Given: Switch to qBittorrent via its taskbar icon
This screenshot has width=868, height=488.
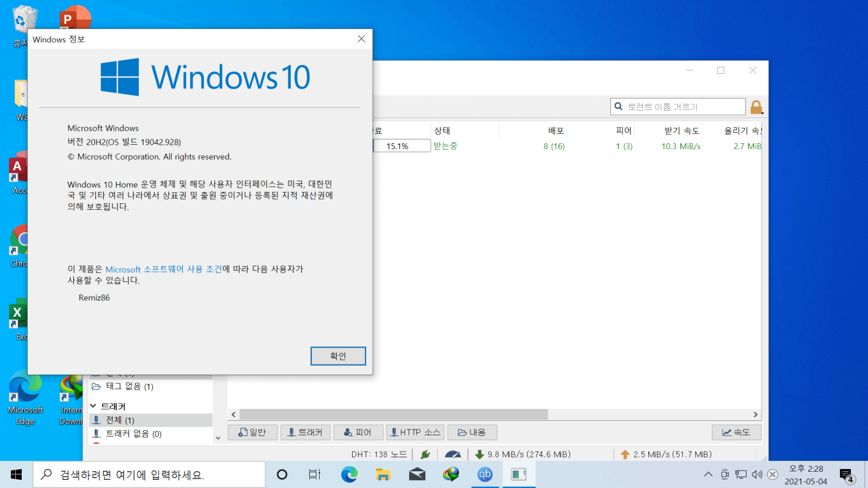Looking at the screenshot, I should click(485, 475).
